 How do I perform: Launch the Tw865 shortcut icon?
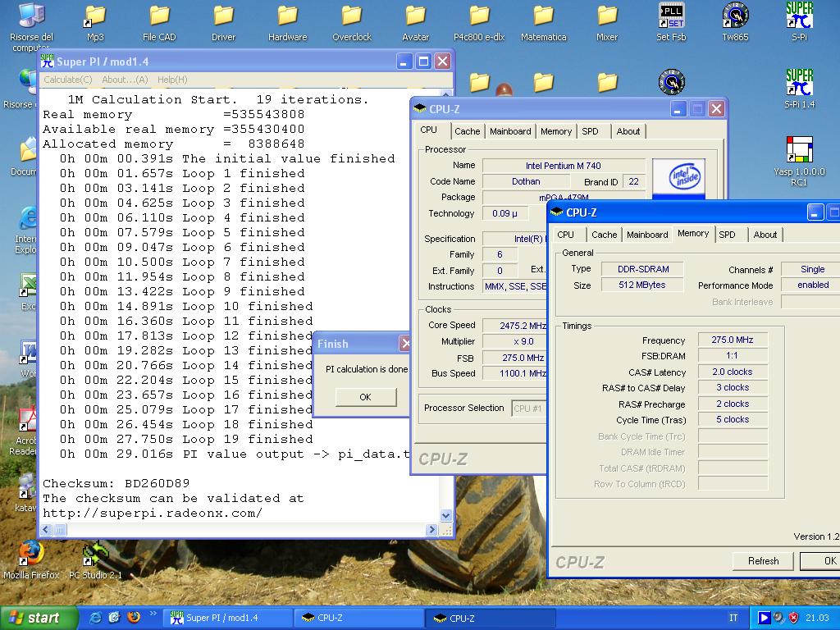pos(735,22)
